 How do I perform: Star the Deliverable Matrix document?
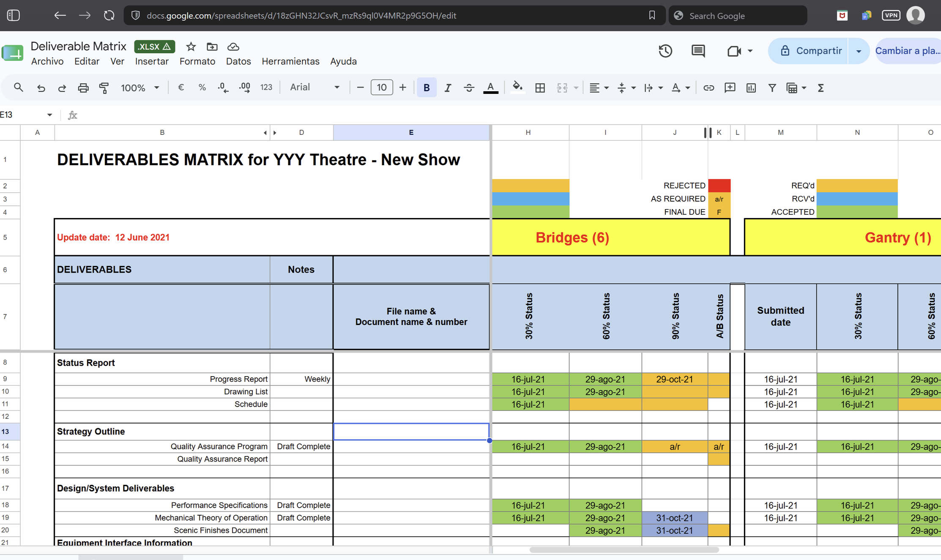191,46
